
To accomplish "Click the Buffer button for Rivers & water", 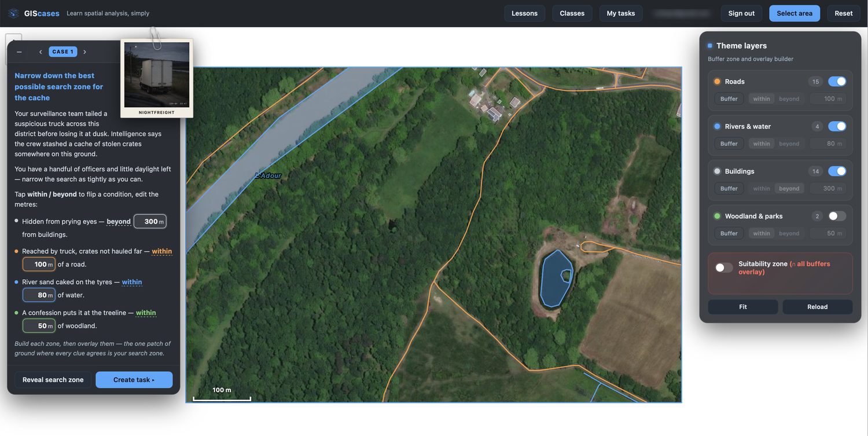I will tap(729, 144).
